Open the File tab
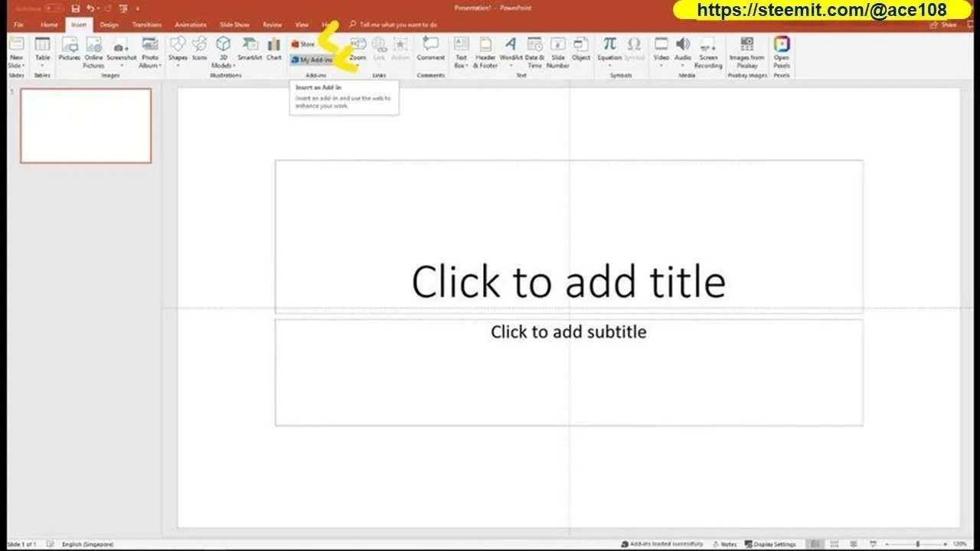The height and width of the screenshot is (551, 980). (x=18, y=24)
